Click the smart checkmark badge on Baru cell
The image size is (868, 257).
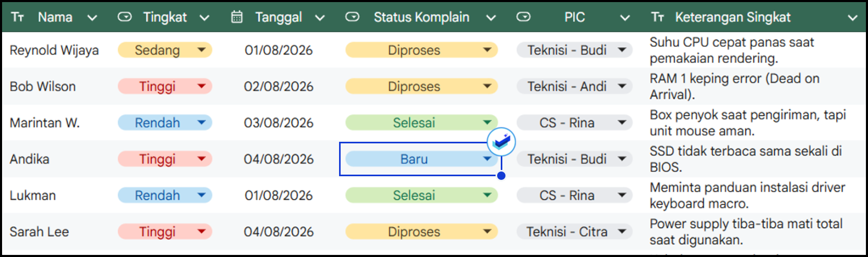pos(501,142)
